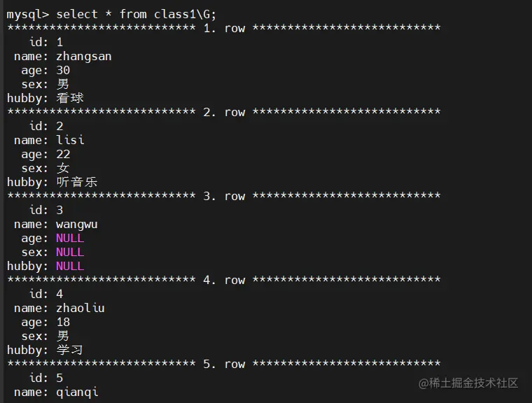Click the name value lisi

click(x=70, y=140)
